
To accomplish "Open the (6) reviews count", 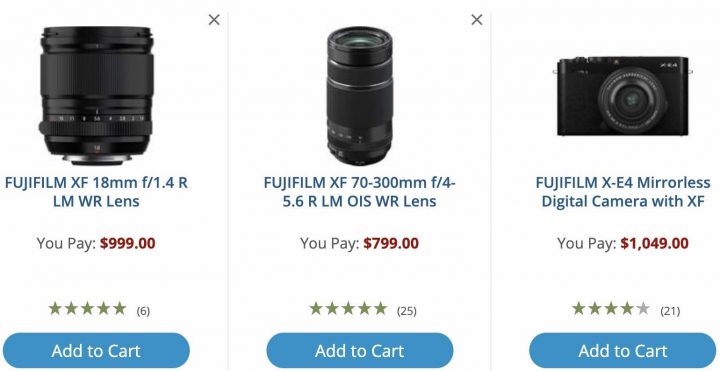I will 143,311.
